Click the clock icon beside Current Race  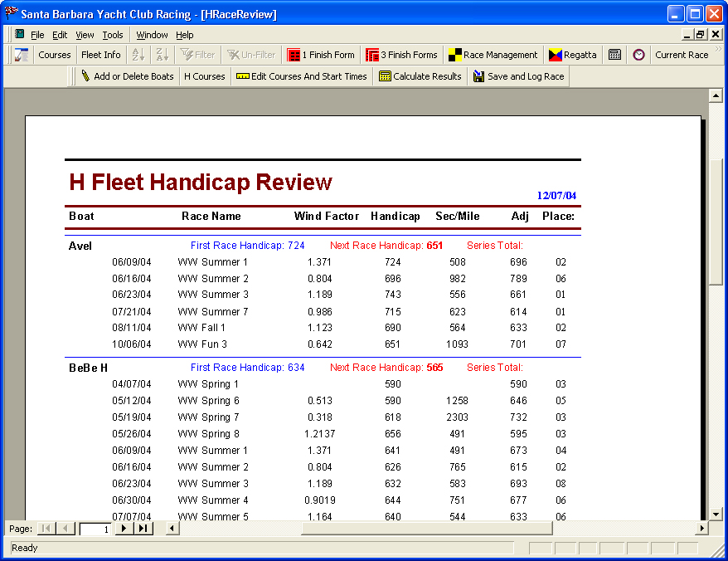[638, 55]
